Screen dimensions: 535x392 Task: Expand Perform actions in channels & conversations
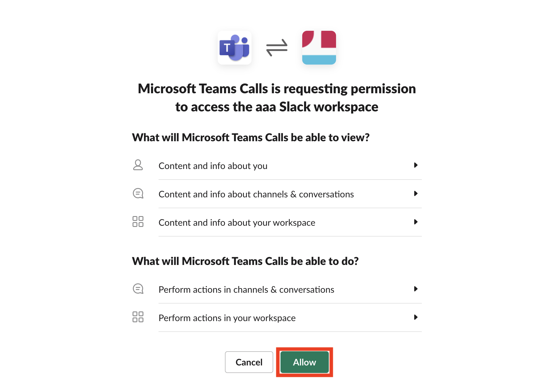coord(416,289)
